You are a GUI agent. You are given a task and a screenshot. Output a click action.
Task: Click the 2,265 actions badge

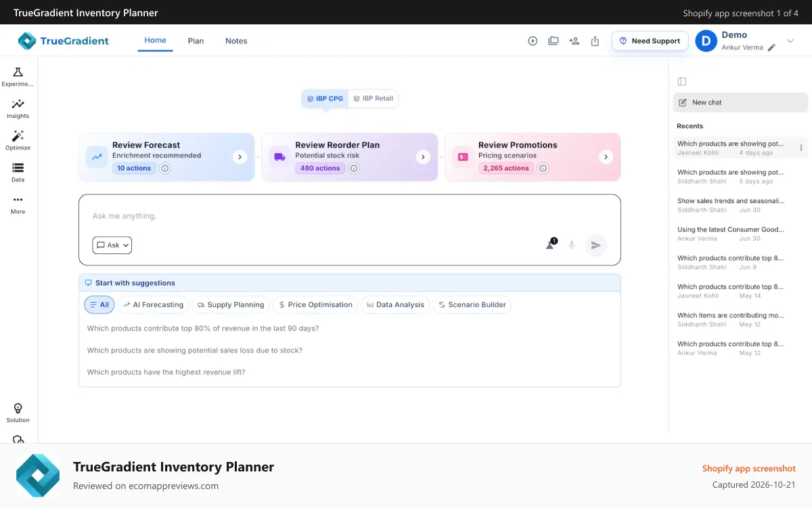(x=506, y=168)
